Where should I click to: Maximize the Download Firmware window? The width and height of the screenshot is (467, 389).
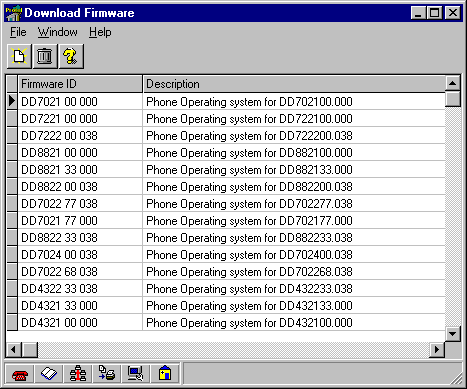point(434,13)
